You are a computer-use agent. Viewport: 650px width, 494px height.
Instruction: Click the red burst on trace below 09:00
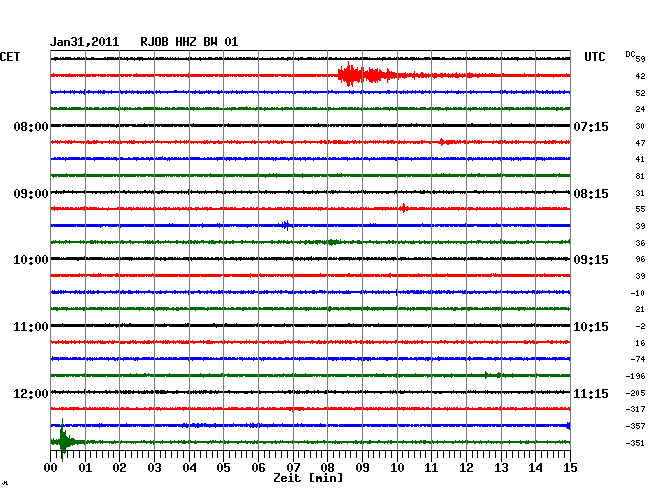[403, 208]
